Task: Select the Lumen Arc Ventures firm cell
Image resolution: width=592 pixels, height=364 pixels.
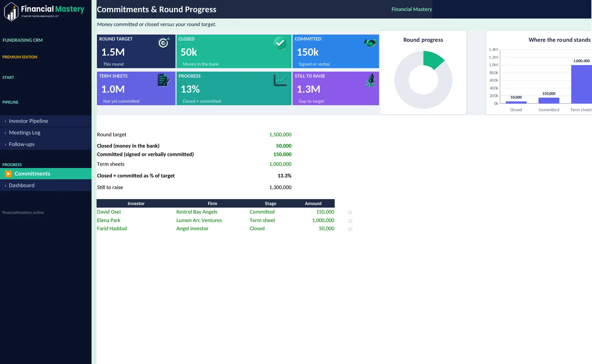Action: 212,220
